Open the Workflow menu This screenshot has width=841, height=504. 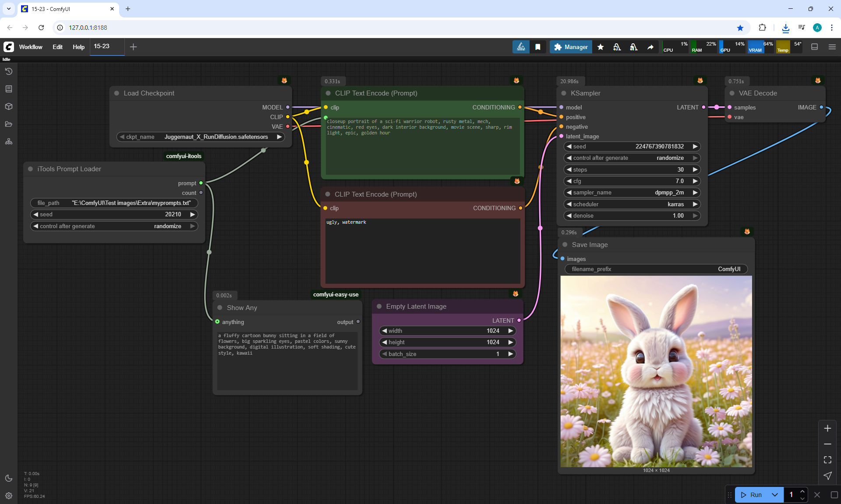pos(31,47)
